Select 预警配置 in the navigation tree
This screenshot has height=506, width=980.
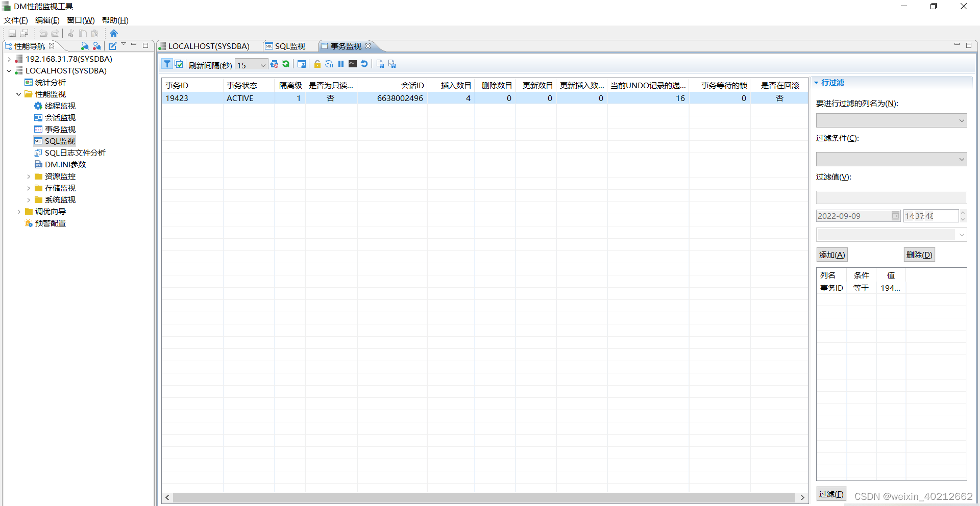[x=50, y=223]
